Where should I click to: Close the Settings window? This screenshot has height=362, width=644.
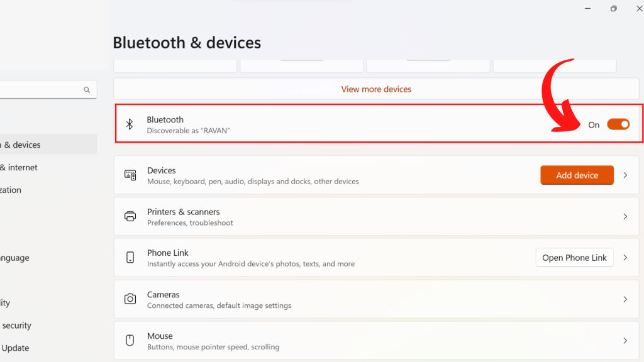[639, 8]
